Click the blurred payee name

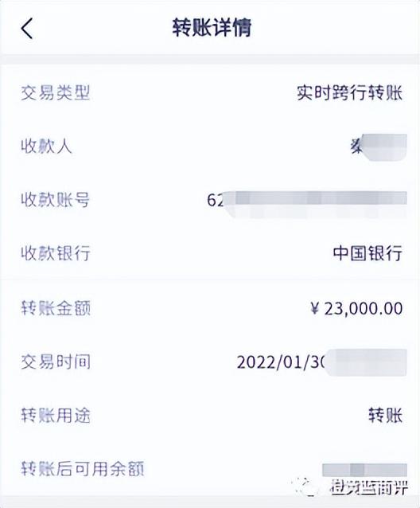[379, 147]
